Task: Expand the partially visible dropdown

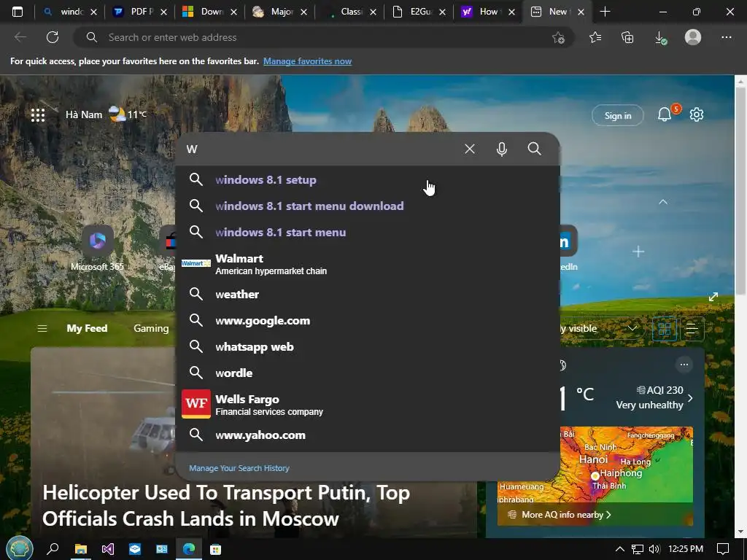Action: tap(632, 328)
